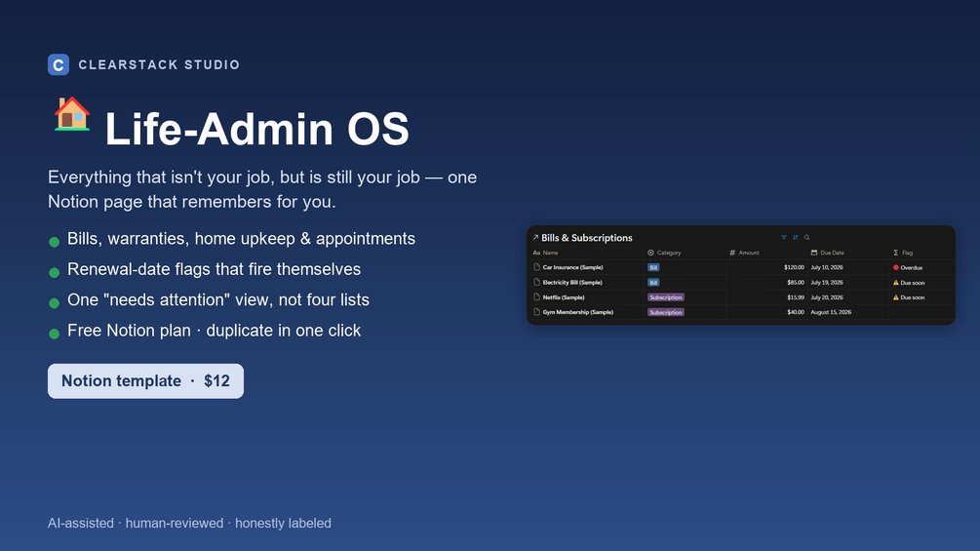Click the 'Everything that isn't your job' tagline
980x551 pixels.
[x=262, y=189]
